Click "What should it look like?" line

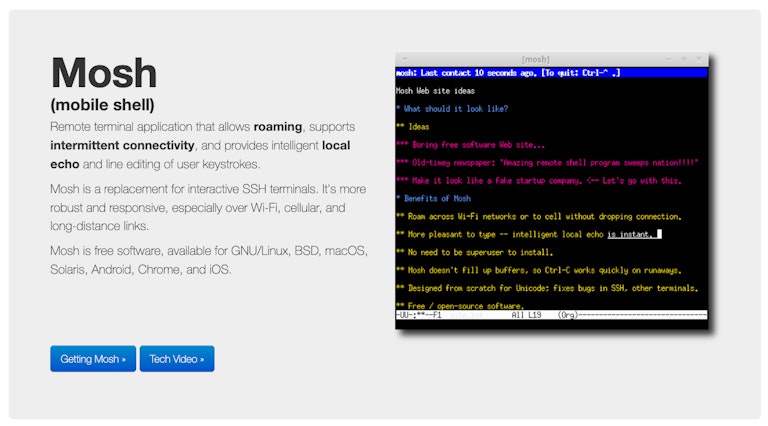(x=452, y=109)
